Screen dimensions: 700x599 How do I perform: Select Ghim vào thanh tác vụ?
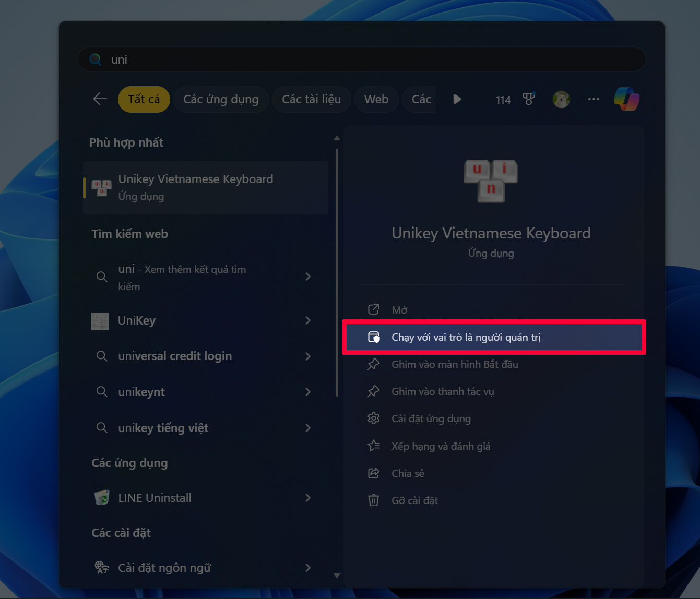point(443,391)
